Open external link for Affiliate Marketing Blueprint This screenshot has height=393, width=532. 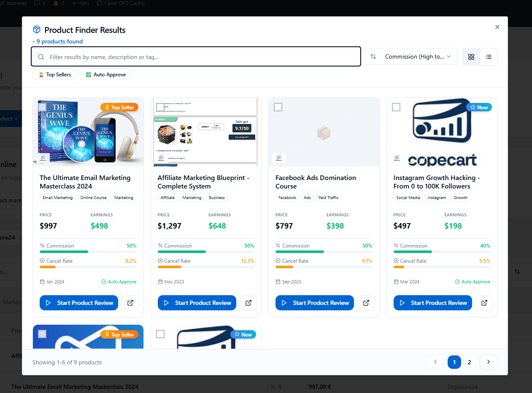pyautogui.click(x=248, y=303)
